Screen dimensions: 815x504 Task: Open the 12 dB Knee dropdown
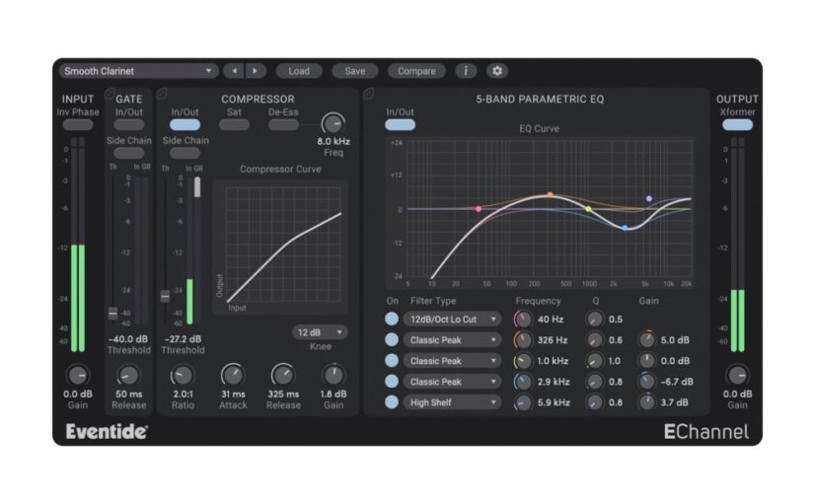coord(320,332)
